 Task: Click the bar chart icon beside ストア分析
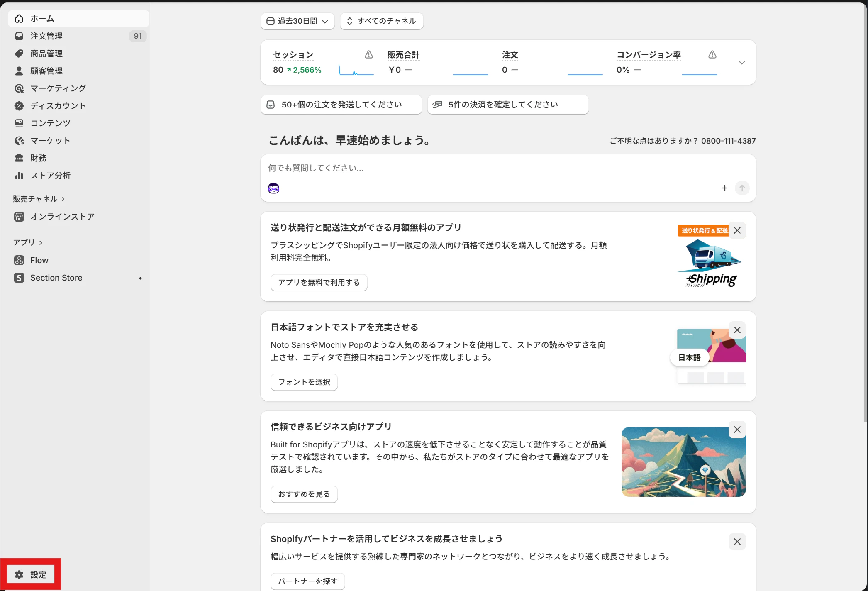[x=19, y=176]
